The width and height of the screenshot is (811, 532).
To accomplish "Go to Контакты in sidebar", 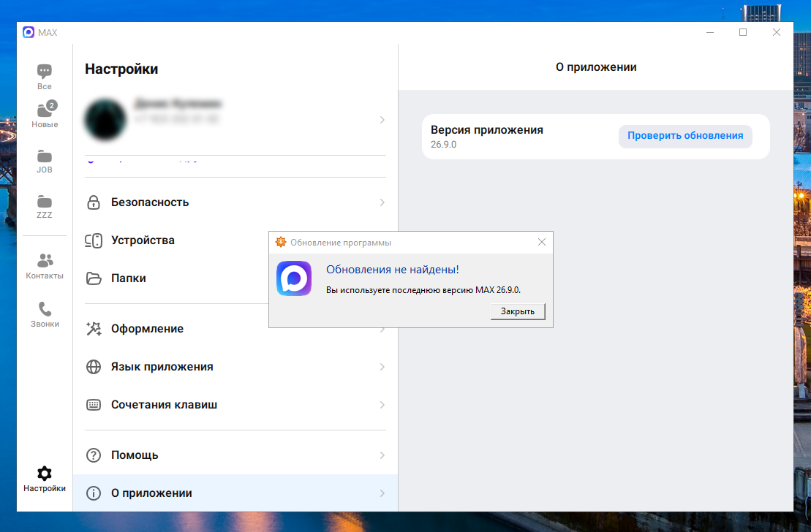I will pos(45,266).
